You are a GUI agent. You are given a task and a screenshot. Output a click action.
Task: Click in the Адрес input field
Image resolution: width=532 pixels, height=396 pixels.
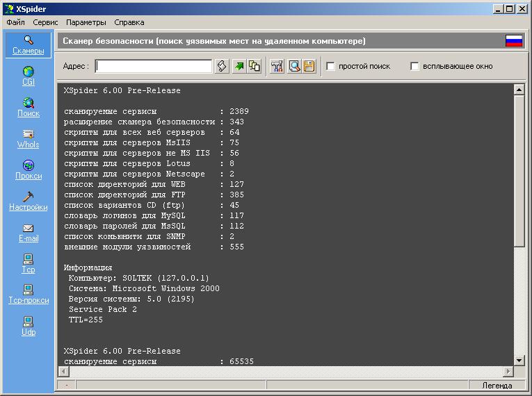(154, 66)
